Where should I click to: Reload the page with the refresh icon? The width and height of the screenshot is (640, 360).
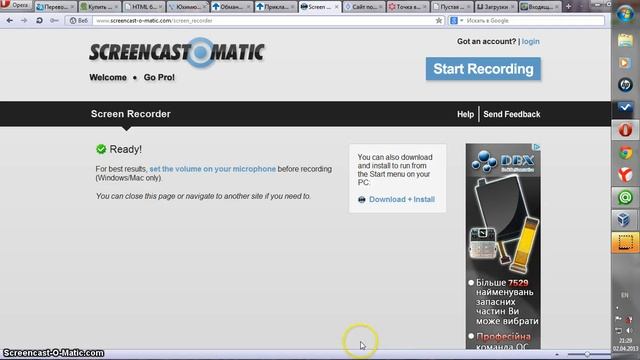pyautogui.click(x=39, y=20)
